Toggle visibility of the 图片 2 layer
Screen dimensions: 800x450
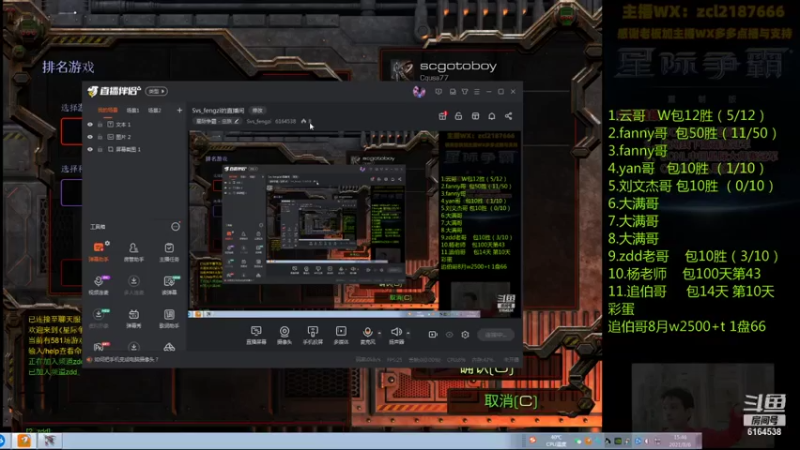(x=90, y=137)
